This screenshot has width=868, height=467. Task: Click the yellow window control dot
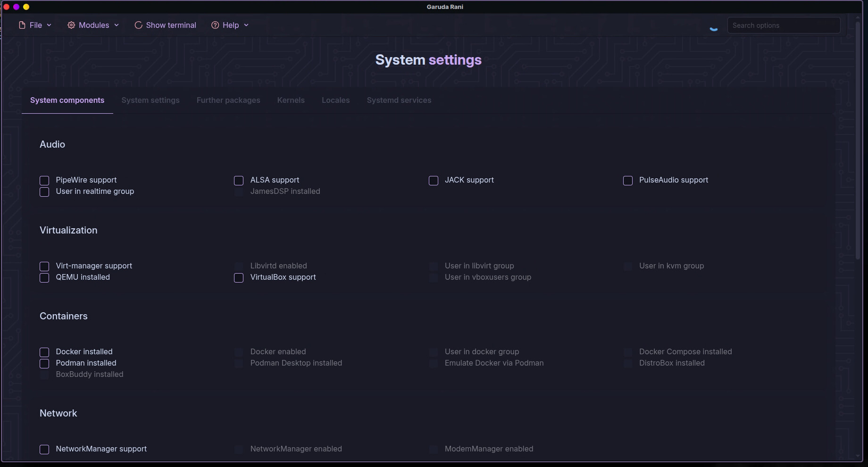[x=26, y=7]
